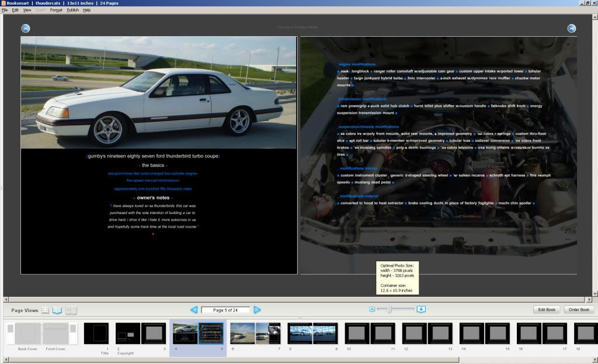
Task: Click the round next-spread arrow above the right page
Action: [571, 28]
